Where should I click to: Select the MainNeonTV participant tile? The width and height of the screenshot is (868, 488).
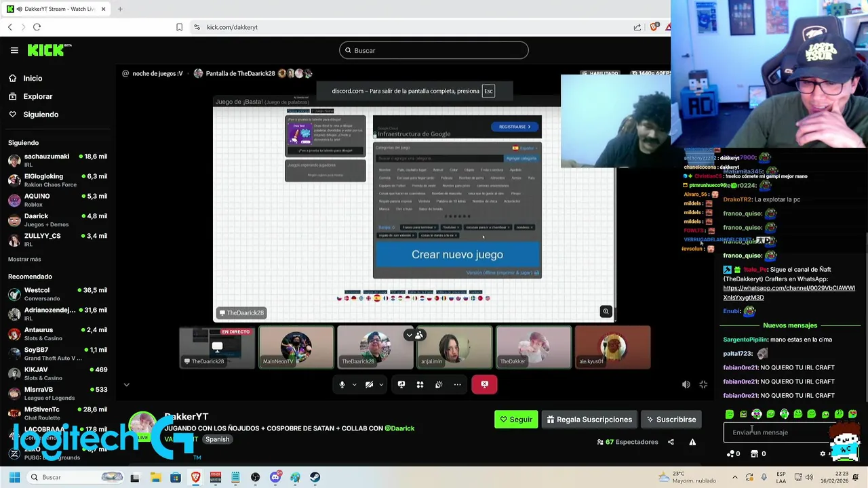pos(296,348)
